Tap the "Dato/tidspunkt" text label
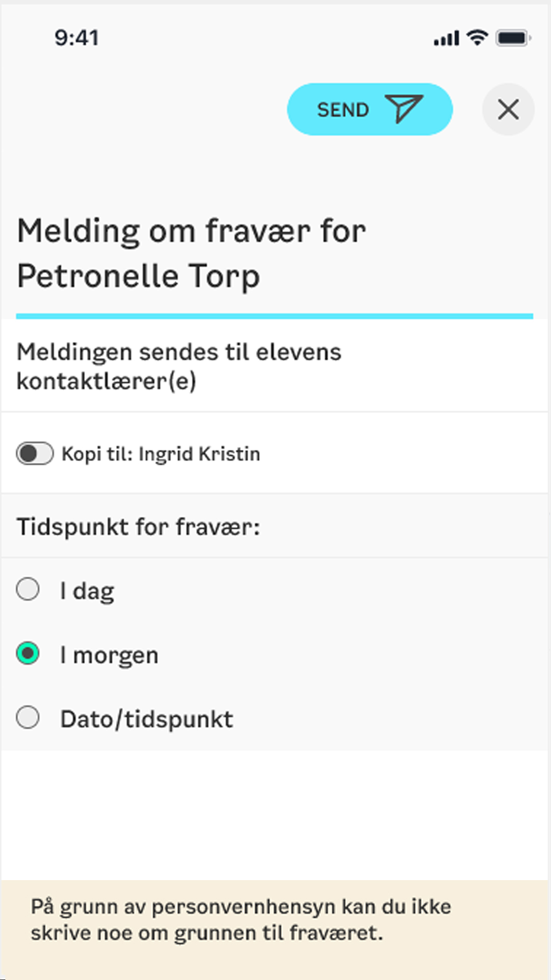 pyautogui.click(x=146, y=719)
